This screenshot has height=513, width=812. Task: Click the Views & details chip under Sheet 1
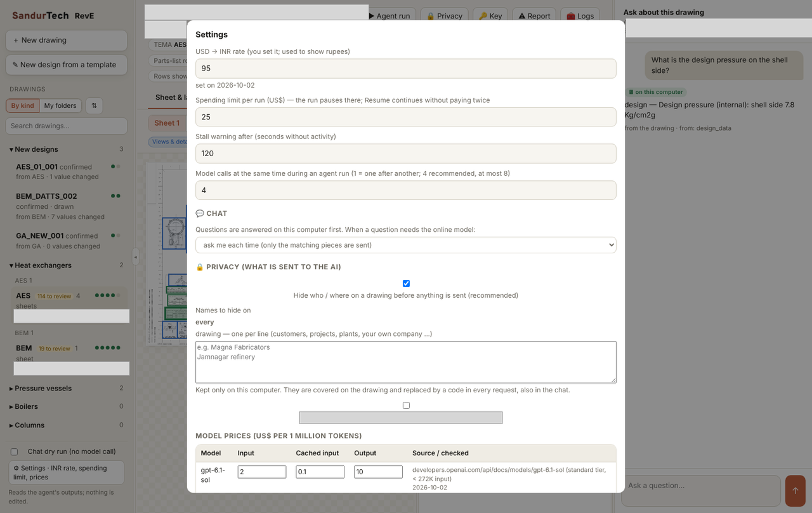click(168, 142)
